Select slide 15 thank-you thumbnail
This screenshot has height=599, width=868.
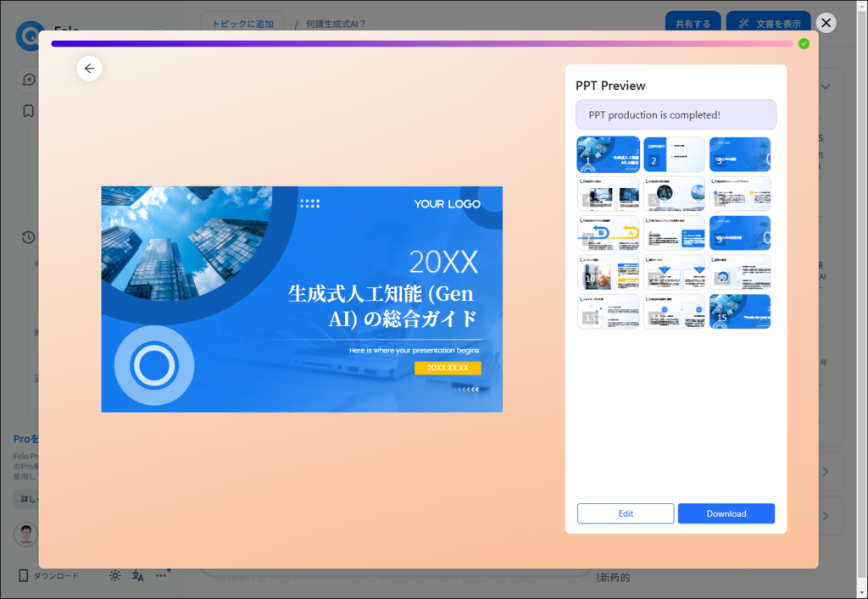(740, 312)
